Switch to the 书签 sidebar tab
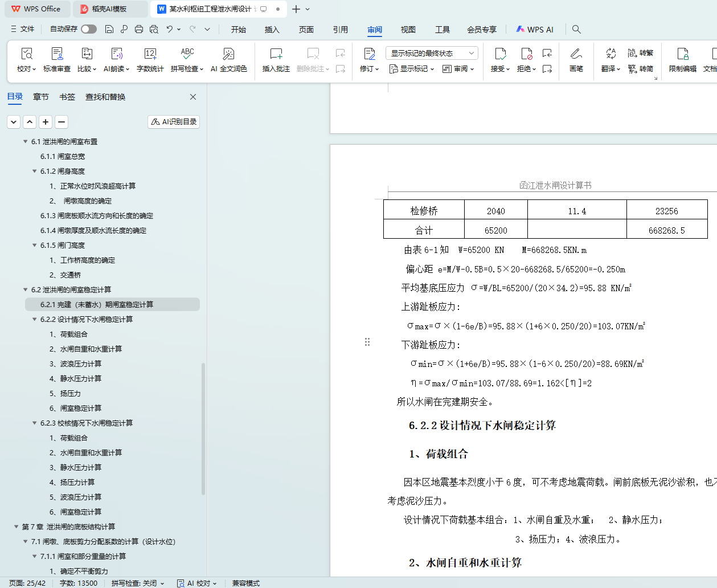This screenshot has width=717, height=588. point(67,97)
